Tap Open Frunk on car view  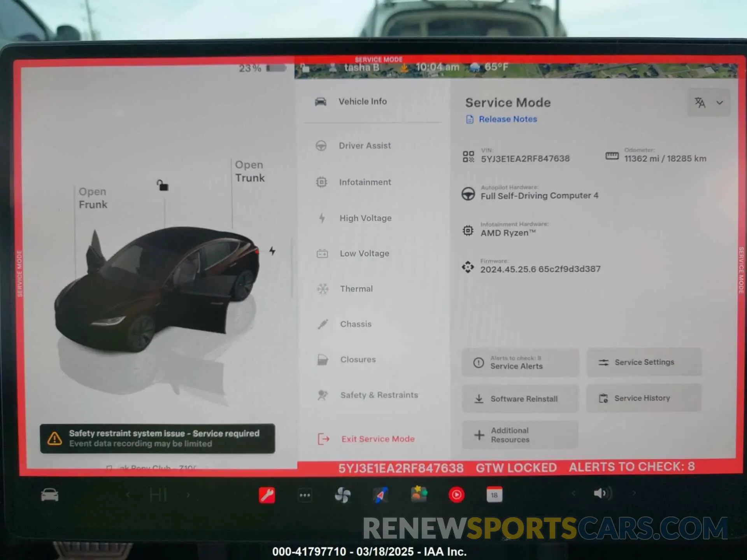[93, 198]
